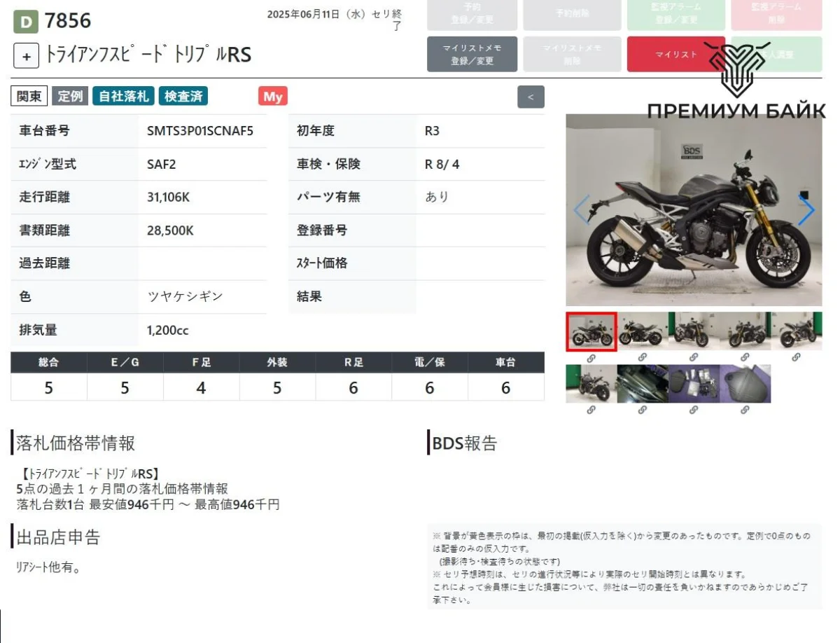Click the 自社落札 tag
840x643 pixels.
coord(124,97)
